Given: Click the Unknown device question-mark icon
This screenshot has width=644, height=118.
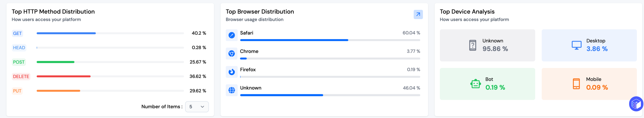Looking at the screenshot, I should [473, 45].
